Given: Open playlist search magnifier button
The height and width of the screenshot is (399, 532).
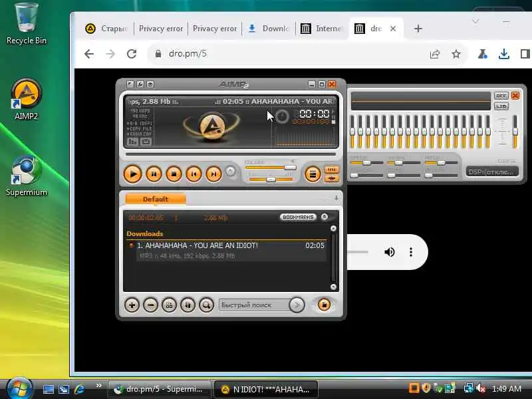Looking at the screenshot, I should pos(206,305).
